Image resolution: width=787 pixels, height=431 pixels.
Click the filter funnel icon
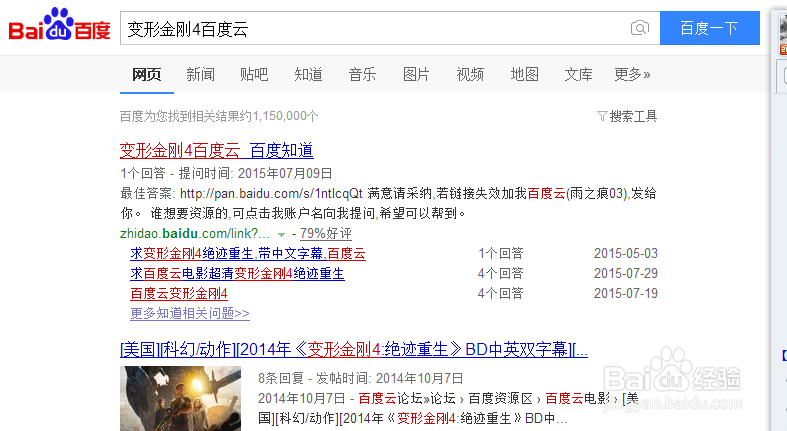click(602, 116)
